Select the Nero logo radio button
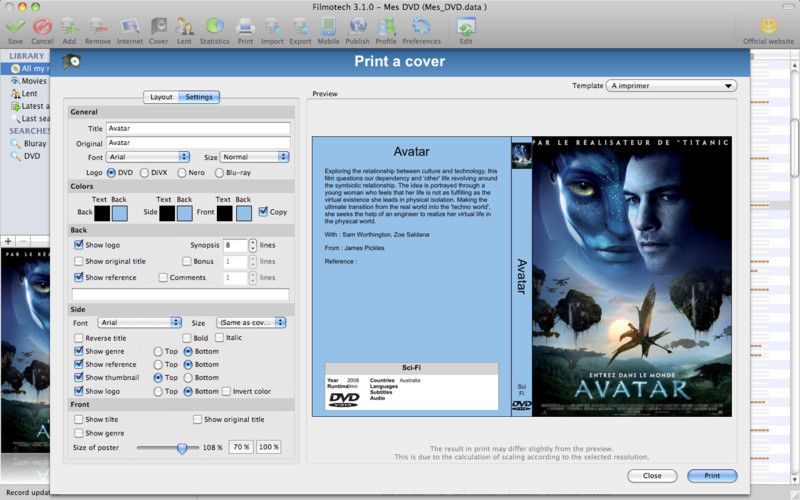800x500 pixels. (x=182, y=173)
